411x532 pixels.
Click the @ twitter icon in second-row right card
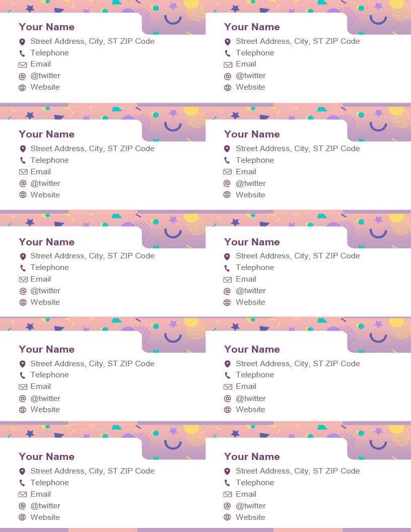[x=227, y=183]
